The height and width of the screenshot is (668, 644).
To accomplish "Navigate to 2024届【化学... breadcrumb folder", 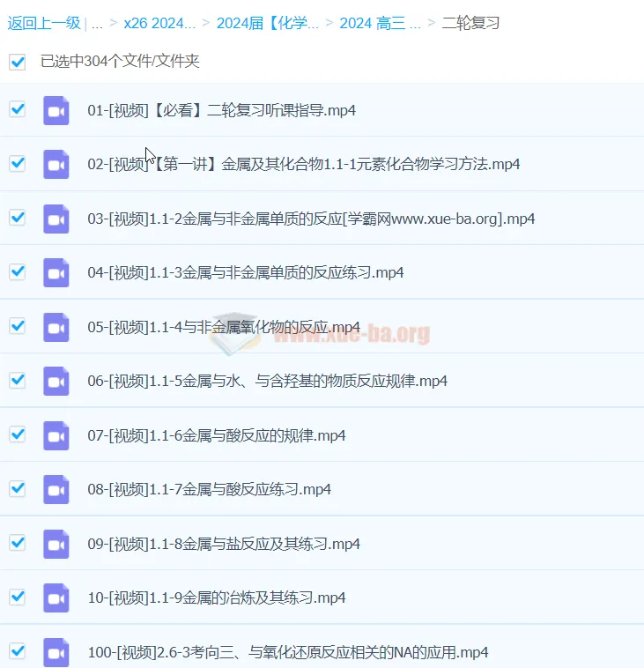I will [x=268, y=23].
